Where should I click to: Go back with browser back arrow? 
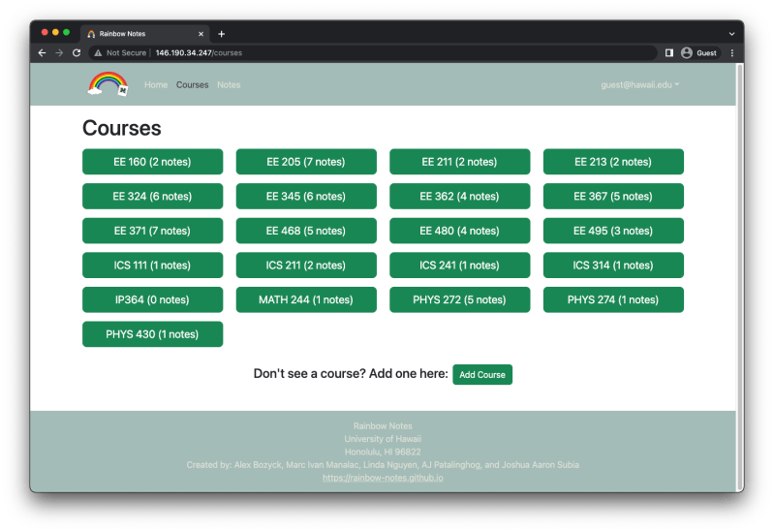point(42,53)
